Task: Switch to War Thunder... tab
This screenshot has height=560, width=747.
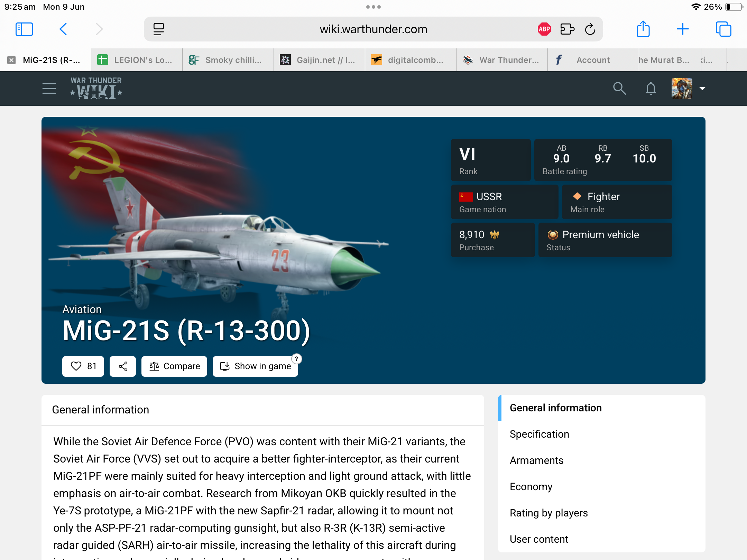Action: (502, 60)
